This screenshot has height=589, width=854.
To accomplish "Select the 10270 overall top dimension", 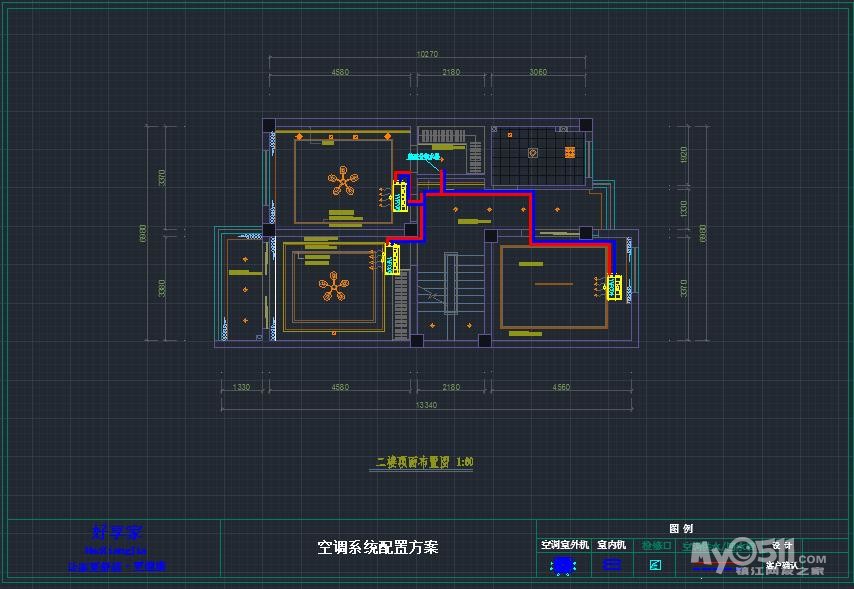I will click(x=428, y=55).
